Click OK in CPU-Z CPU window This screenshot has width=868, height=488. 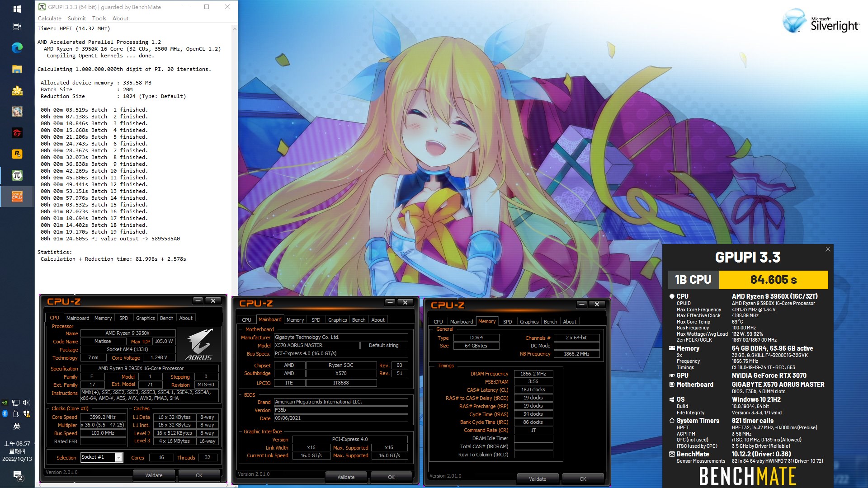199,475
